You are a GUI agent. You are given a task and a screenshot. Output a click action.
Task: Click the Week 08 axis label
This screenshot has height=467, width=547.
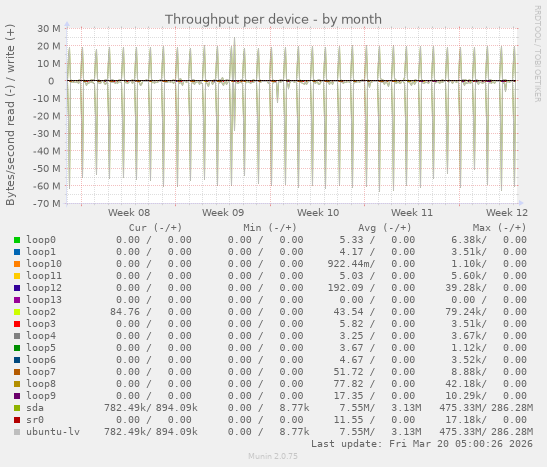(x=129, y=213)
